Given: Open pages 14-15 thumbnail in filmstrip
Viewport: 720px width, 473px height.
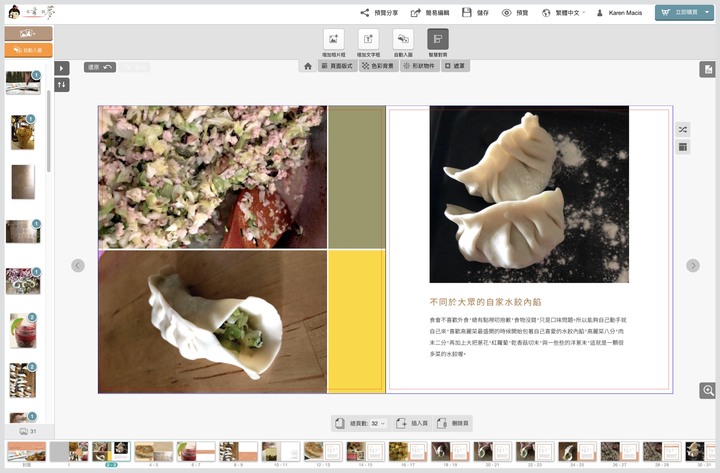Looking at the screenshot, I should click(x=366, y=451).
